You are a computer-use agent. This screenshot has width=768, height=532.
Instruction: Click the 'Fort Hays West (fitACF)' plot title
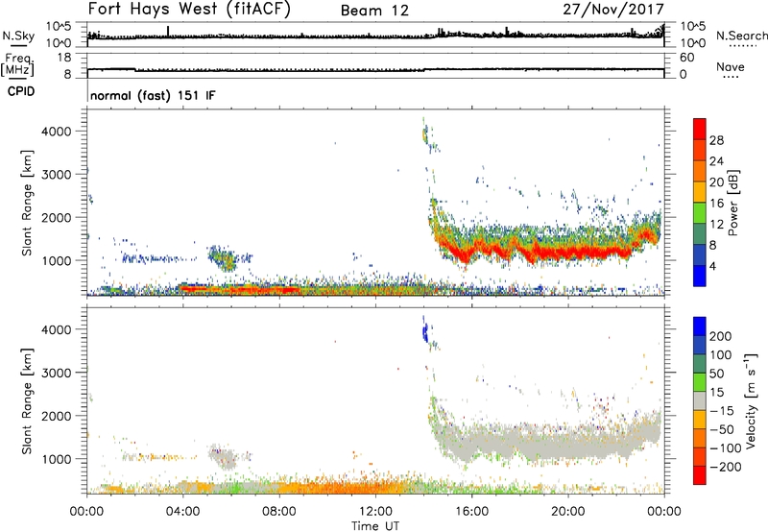tap(189, 10)
